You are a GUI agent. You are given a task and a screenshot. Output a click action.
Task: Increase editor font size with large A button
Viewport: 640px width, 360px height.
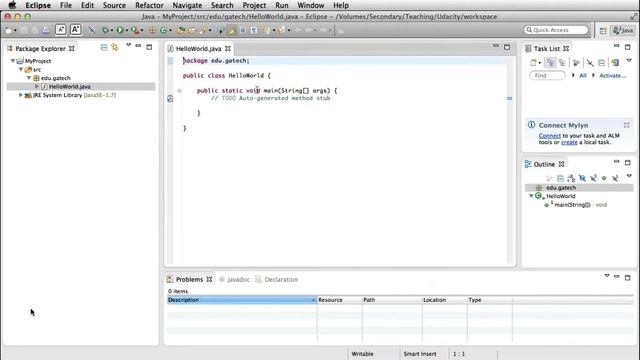76,30
